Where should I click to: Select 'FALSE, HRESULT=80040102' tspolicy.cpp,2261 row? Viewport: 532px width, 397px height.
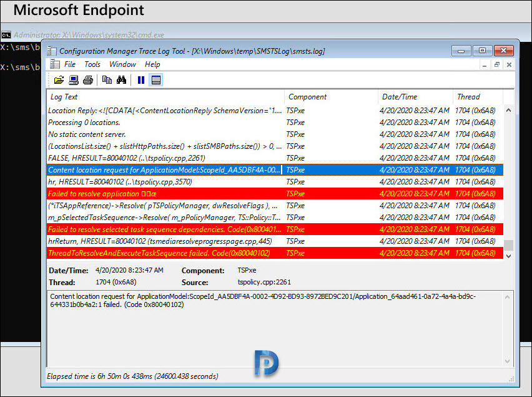click(x=275, y=158)
